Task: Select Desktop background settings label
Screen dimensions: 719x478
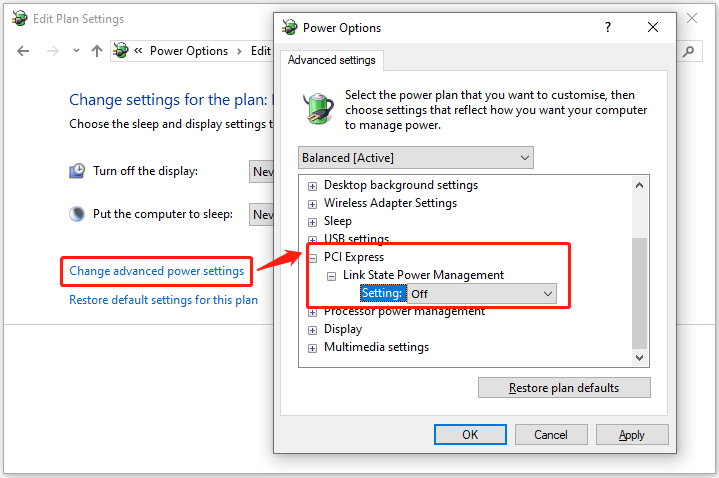Action: click(401, 185)
